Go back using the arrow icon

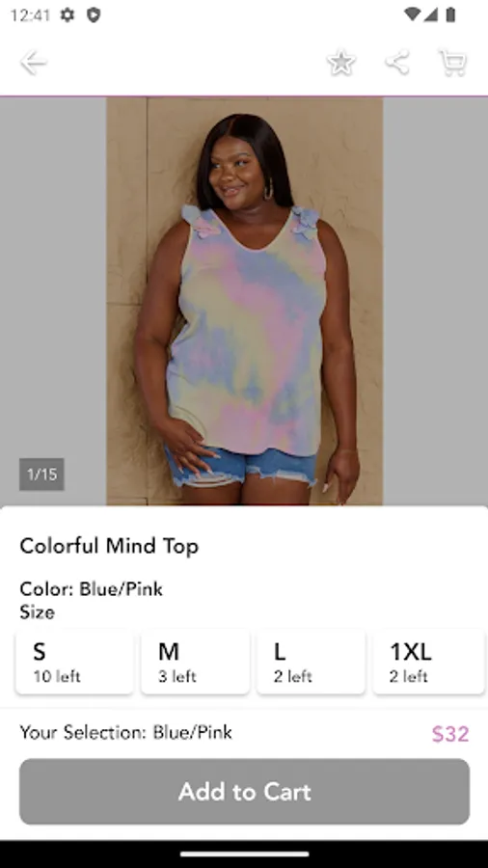[33, 63]
